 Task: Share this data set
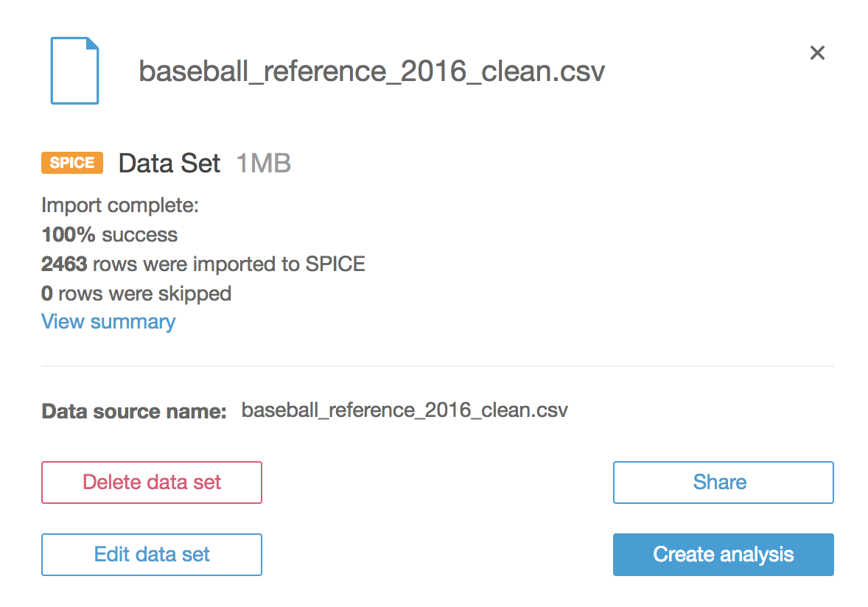723,483
